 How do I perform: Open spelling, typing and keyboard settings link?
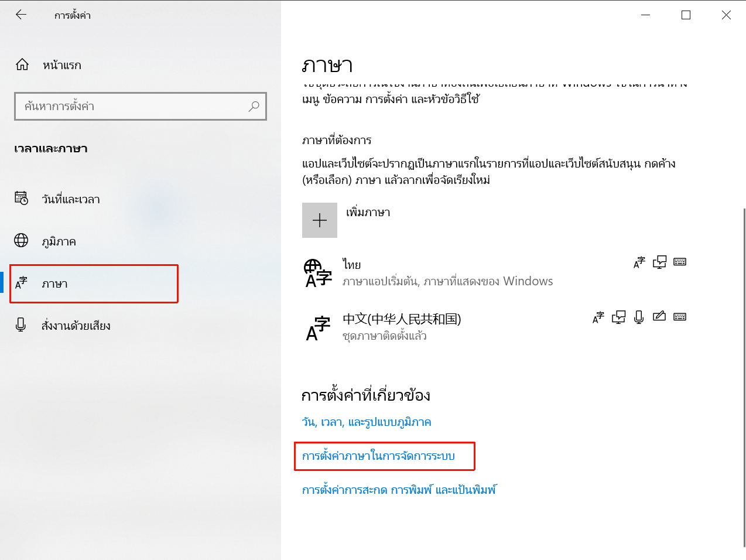click(399, 490)
